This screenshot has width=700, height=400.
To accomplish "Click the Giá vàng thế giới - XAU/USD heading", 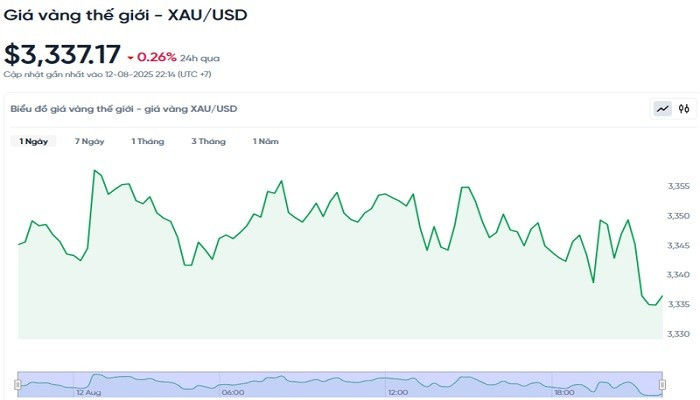I will pyautogui.click(x=125, y=15).
